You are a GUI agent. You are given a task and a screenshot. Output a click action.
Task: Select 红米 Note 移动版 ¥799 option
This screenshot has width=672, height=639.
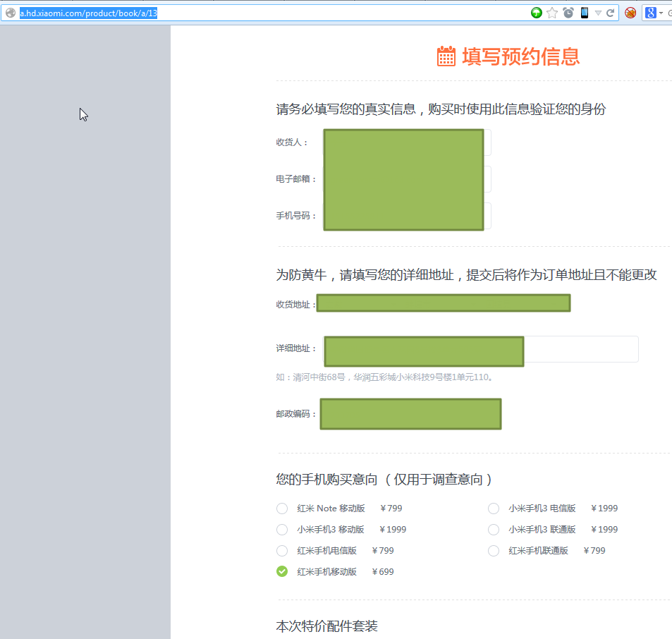coord(281,509)
